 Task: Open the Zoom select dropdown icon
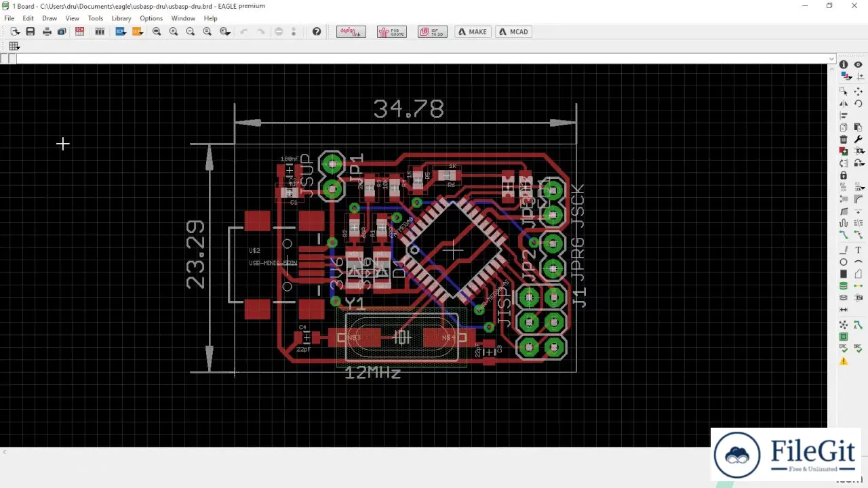pyautogui.click(x=225, y=32)
